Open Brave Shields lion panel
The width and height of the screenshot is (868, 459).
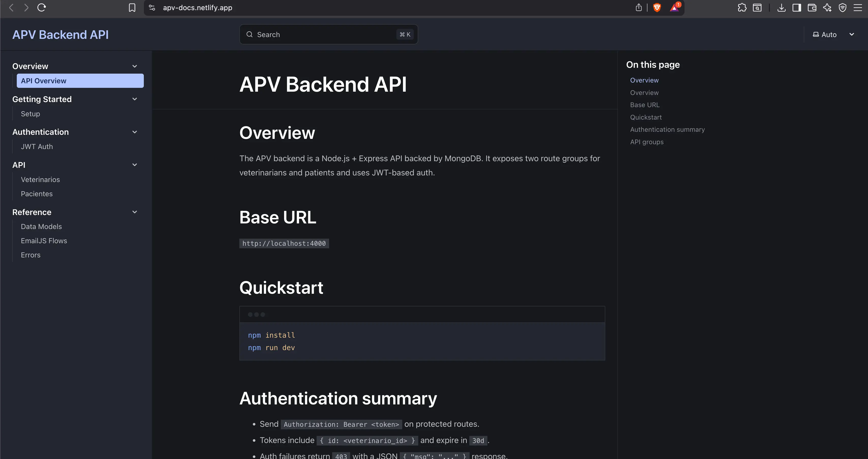coord(657,7)
